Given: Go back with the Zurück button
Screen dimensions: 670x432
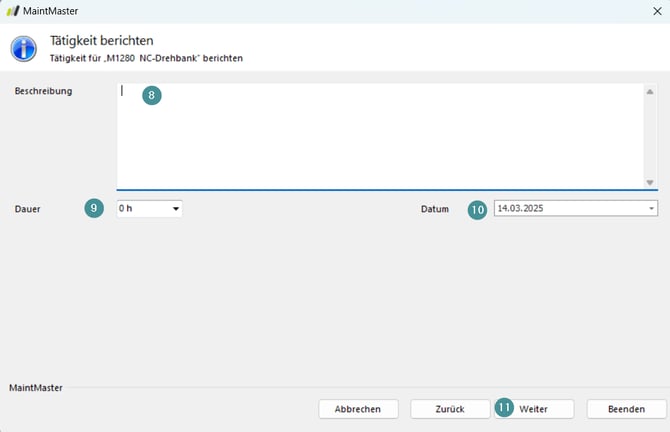Looking at the screenshot, I should click(449, 409).
